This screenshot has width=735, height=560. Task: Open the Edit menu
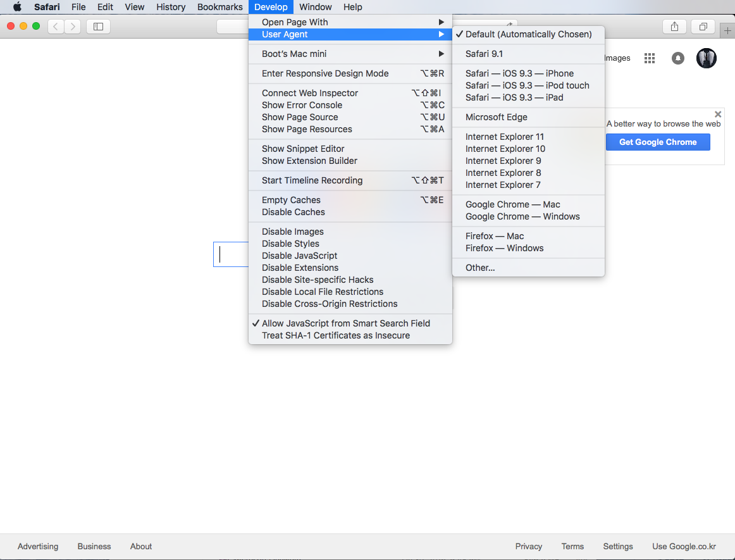point(105,6)
